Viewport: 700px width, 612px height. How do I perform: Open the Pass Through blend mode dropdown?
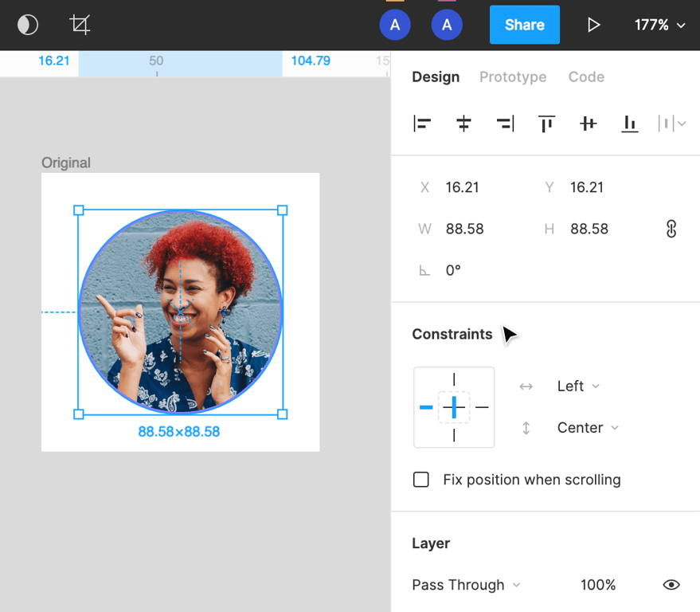point(466,585)
